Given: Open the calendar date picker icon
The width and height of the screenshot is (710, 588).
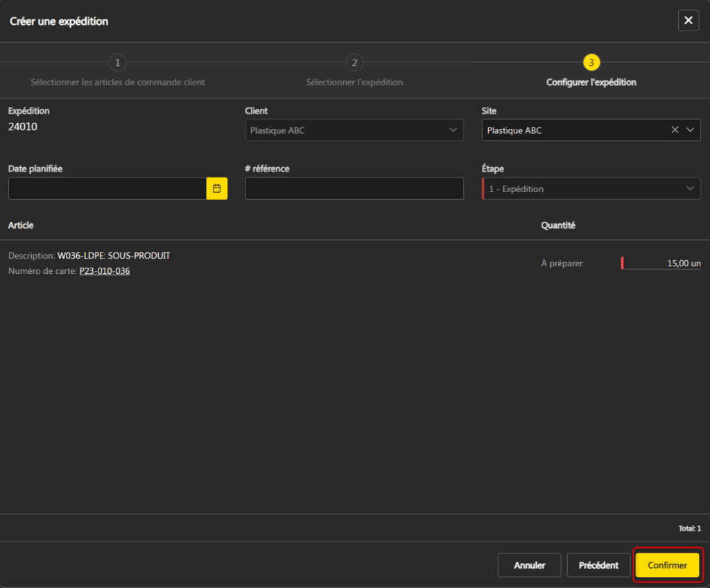Looking at the screenshot, I should pyautogui.click(x=216, y=189).
